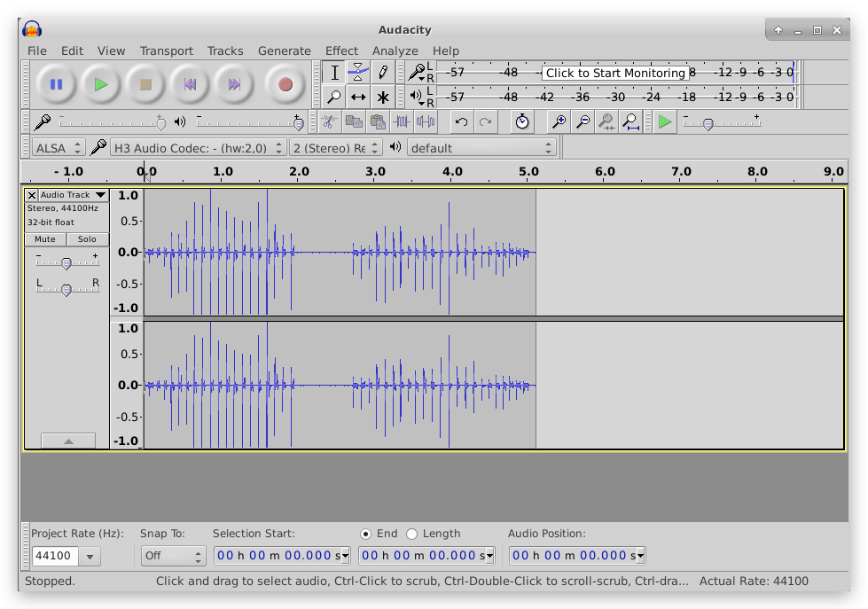Select the Length radio option

pyautogui.click(x=411, y=534)
